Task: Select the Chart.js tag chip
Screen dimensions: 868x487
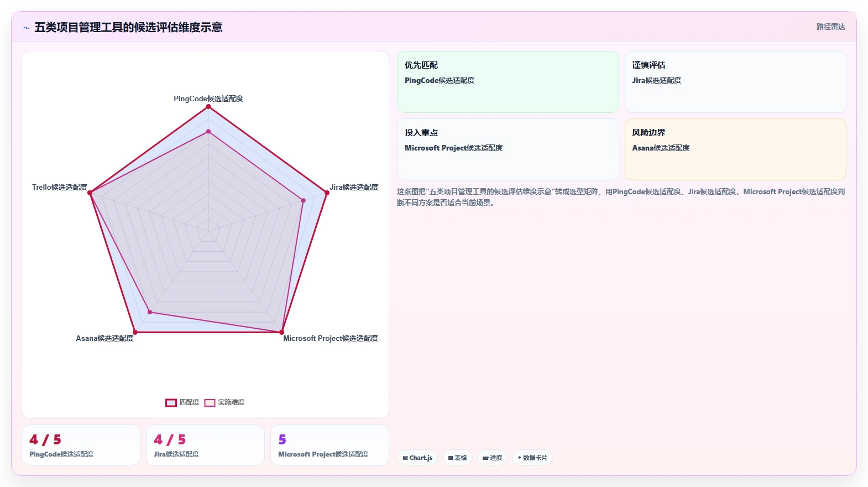Action: point(417,458)
